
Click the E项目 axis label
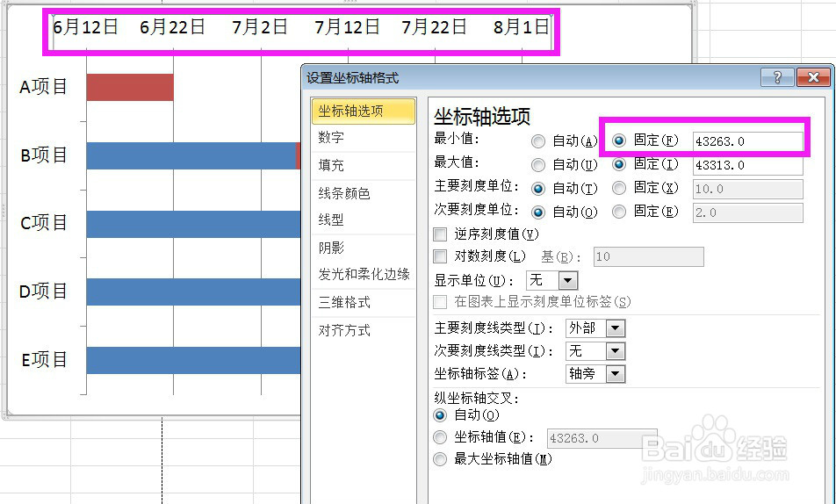tap(44, 360)
